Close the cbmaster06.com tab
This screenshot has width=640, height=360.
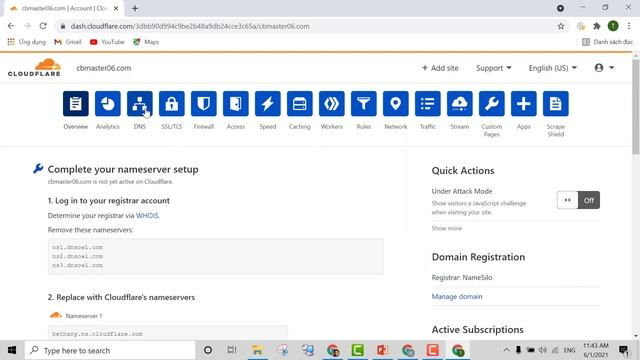click(116, 8)
